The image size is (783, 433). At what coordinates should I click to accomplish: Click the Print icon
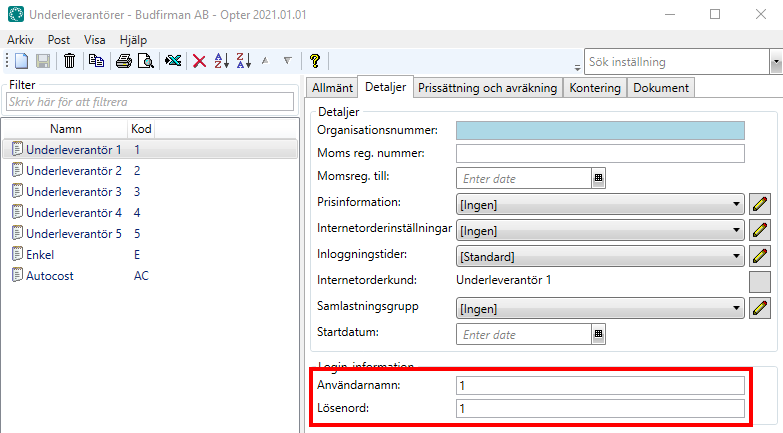(x=124, y=61)
